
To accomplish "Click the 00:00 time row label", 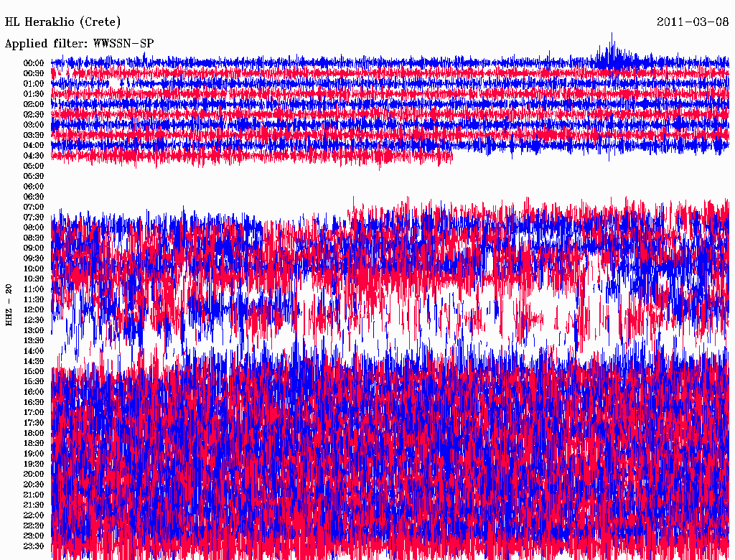I will 34,63.
